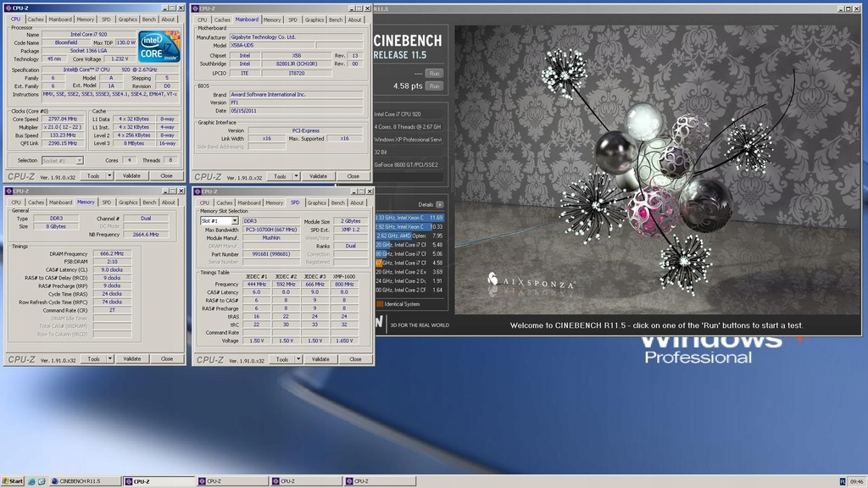
Task: Switch to Caches tab in the processor window
Action: click(36, 19)
